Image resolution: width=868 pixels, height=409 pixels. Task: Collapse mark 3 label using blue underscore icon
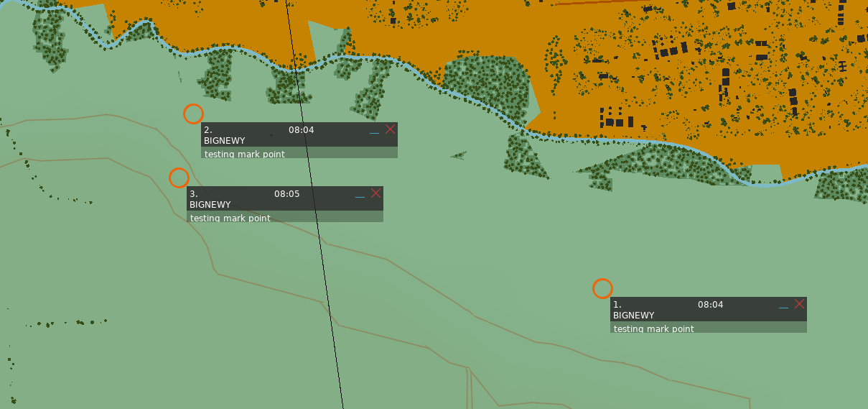[360, 196]
